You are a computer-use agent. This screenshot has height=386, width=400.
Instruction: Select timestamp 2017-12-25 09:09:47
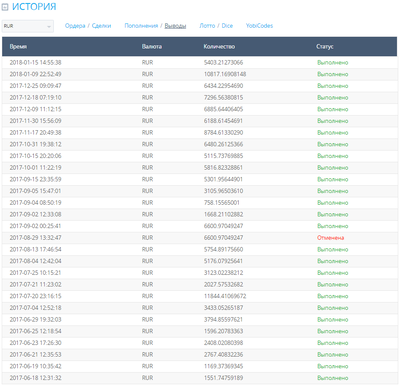pos(35,86)
